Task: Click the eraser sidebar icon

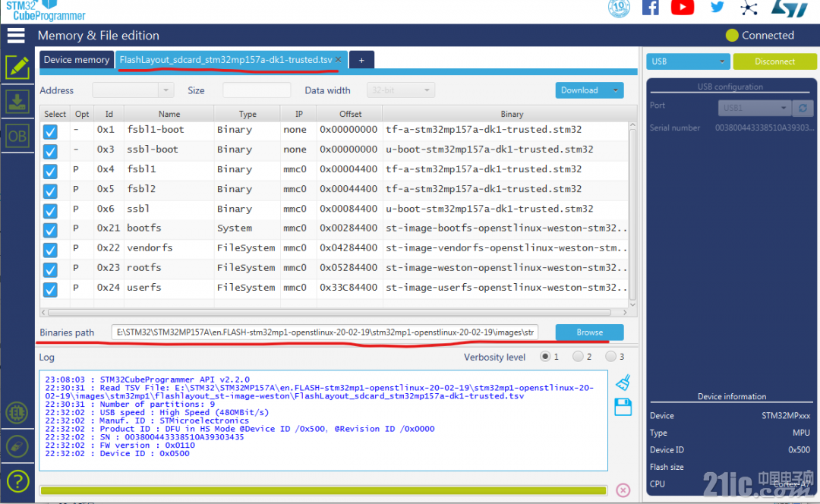Action: pos(17,446)
